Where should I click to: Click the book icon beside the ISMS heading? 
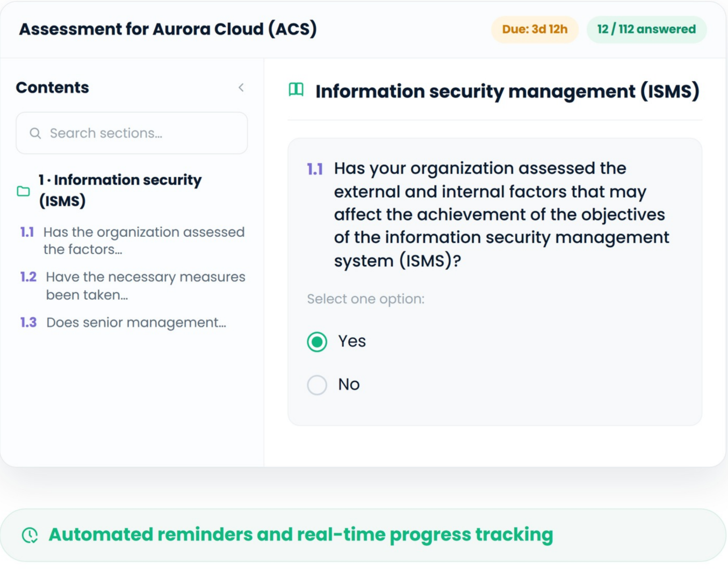pos(296,89)
